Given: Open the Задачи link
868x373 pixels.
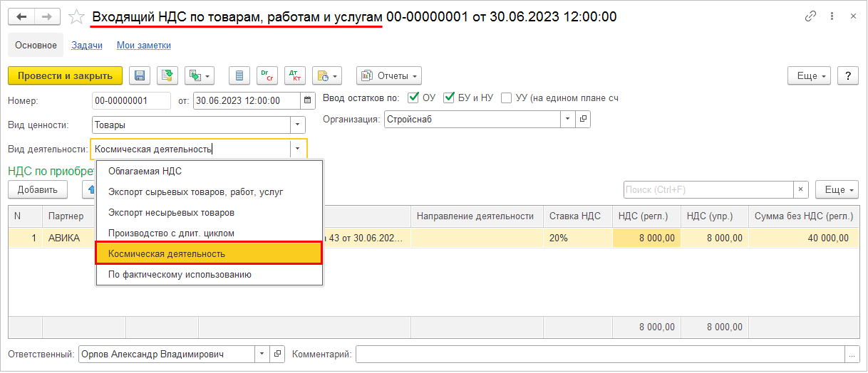Looking at the screenshot, I should coord(87,45).
